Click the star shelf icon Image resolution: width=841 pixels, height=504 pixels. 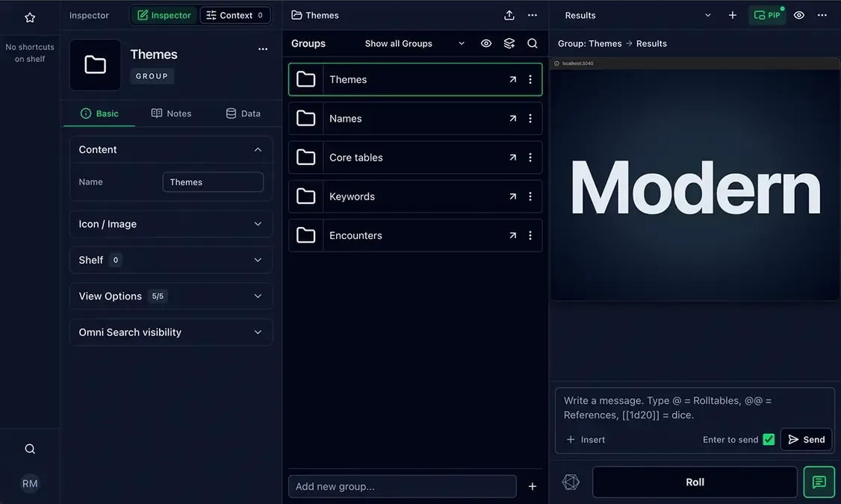(30, 18)
